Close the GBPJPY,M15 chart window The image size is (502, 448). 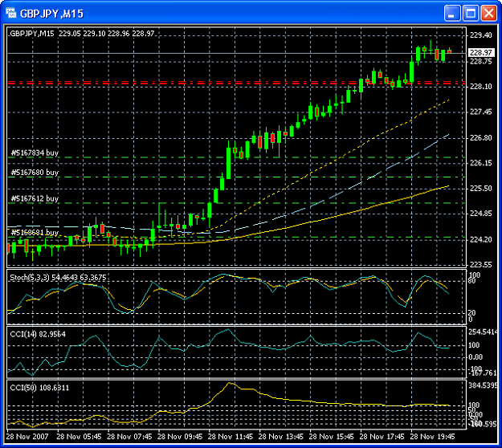point(489,14)
